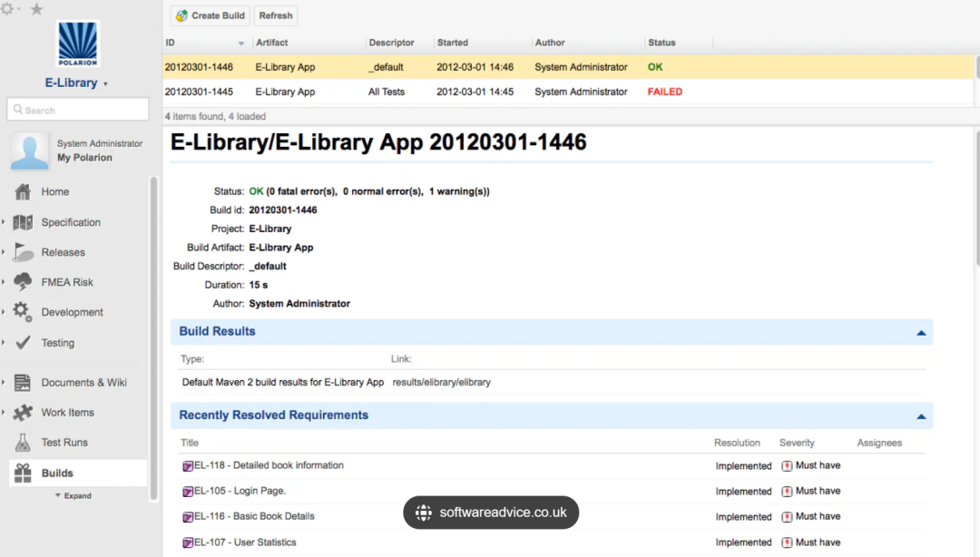The width and height of the screenshot is (980, 557).
Task: Click the favorites star icon
Action: [36, 9]
